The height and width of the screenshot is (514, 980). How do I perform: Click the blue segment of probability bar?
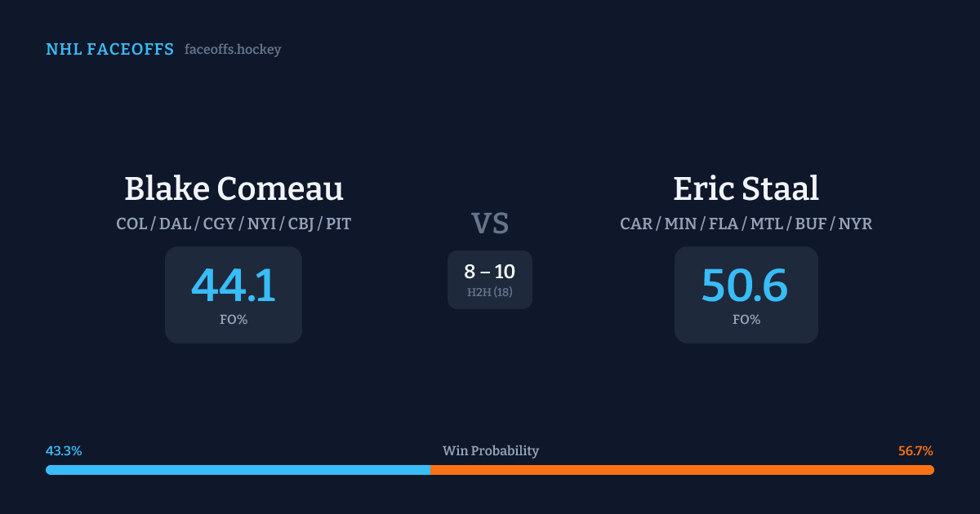click(238, 470)
